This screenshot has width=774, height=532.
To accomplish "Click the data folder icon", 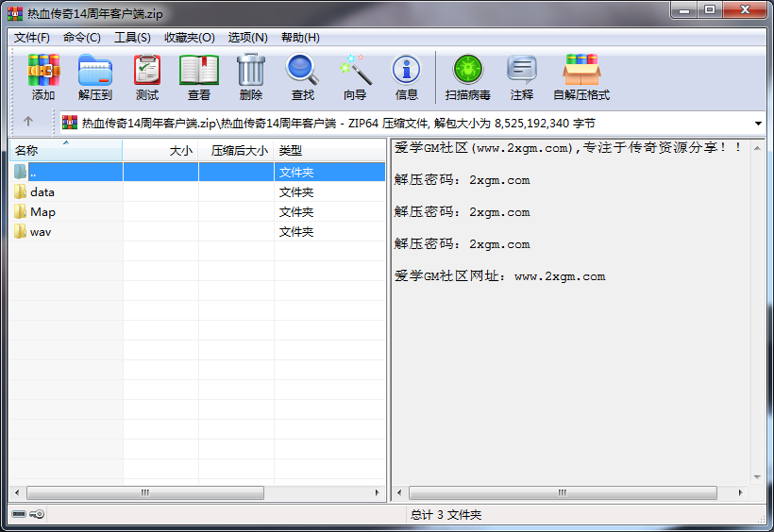I will pos(20,191).
